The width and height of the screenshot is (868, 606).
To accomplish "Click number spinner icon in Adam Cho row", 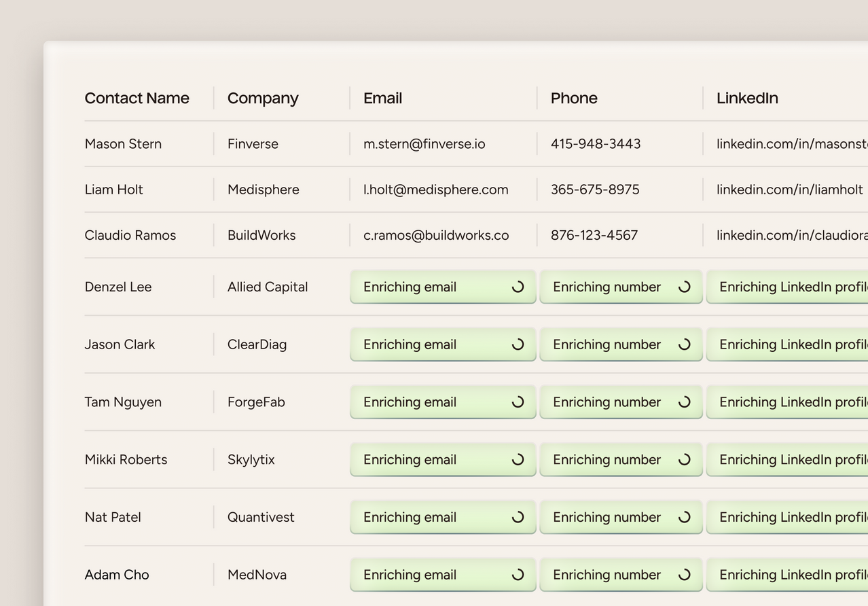I will tap(684, 575).
